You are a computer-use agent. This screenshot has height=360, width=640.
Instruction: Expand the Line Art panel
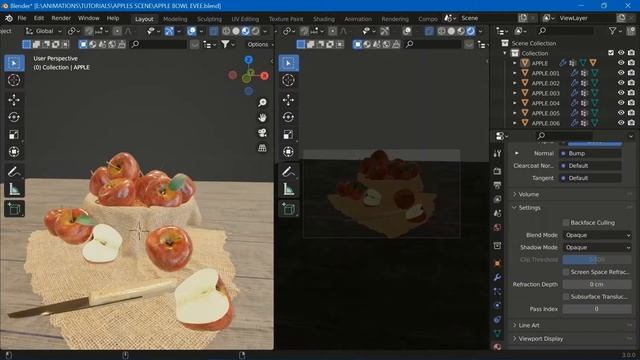tap(529, 325)
